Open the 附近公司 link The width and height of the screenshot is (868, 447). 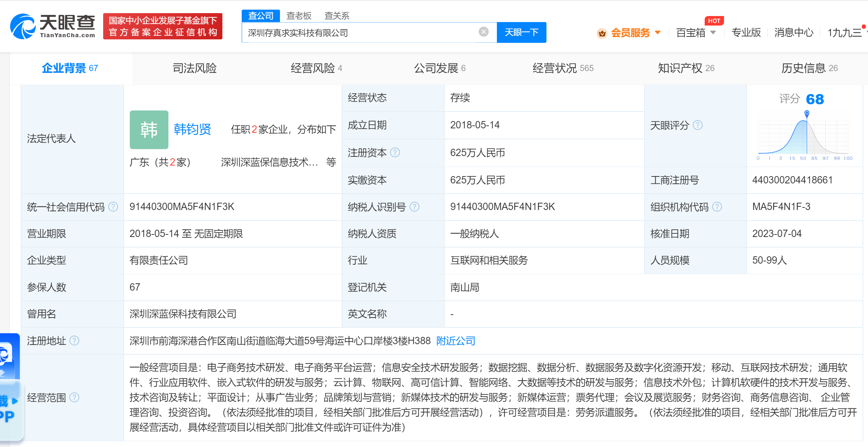[x=456, y=341]
